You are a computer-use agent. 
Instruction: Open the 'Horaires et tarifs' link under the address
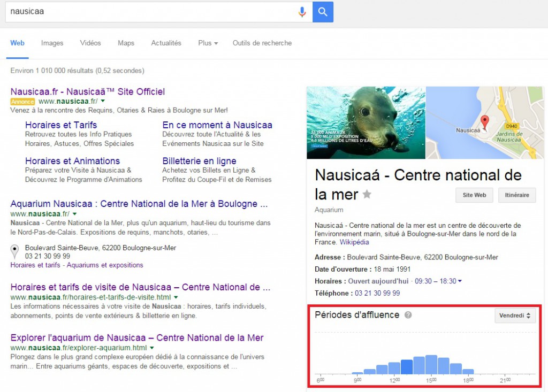pyautogui.click(x=35, y=265)
